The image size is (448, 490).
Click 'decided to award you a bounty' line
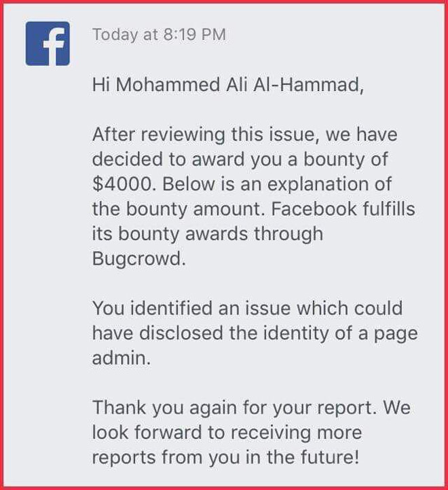tap(240, 159)
